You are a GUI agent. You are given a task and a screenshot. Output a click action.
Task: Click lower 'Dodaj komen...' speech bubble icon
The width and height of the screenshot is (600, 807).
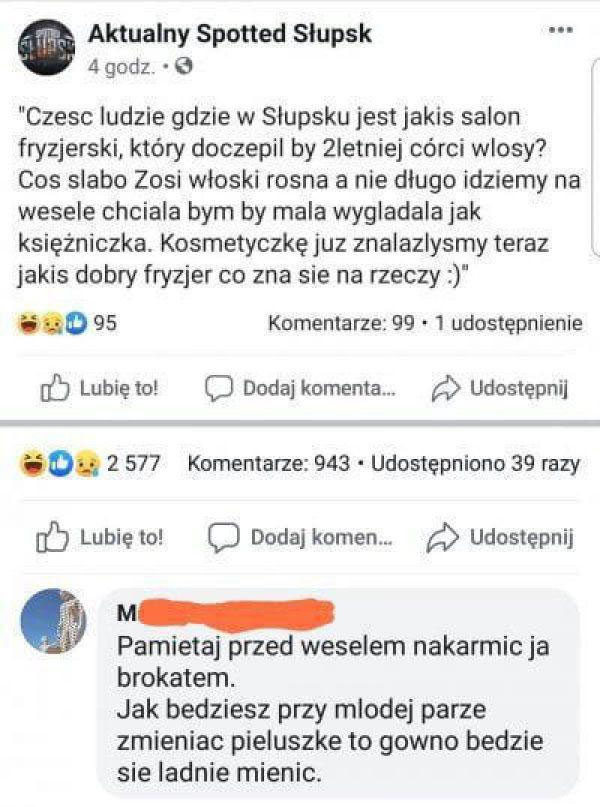click(223, 538)
